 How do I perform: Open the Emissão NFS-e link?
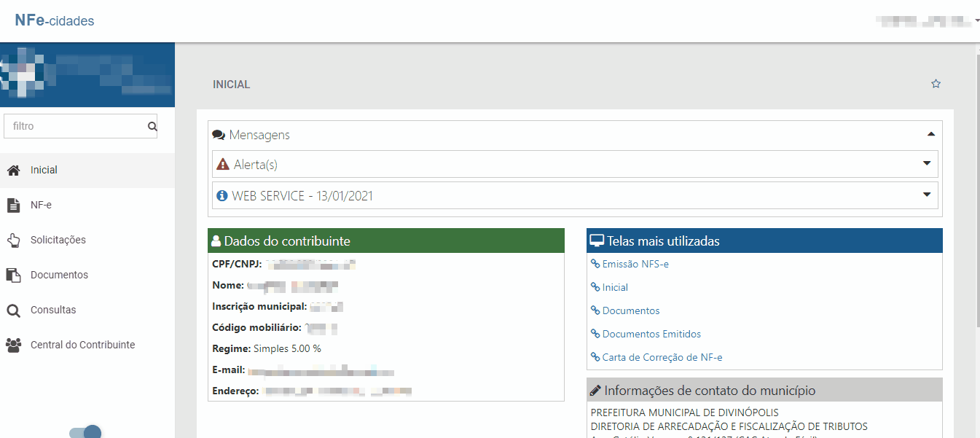635,264
